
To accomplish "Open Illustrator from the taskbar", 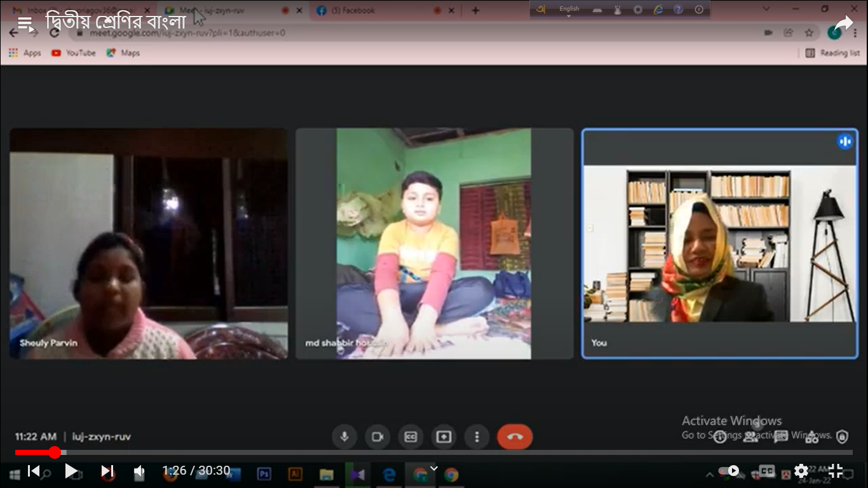I will [x=295, y=475].
